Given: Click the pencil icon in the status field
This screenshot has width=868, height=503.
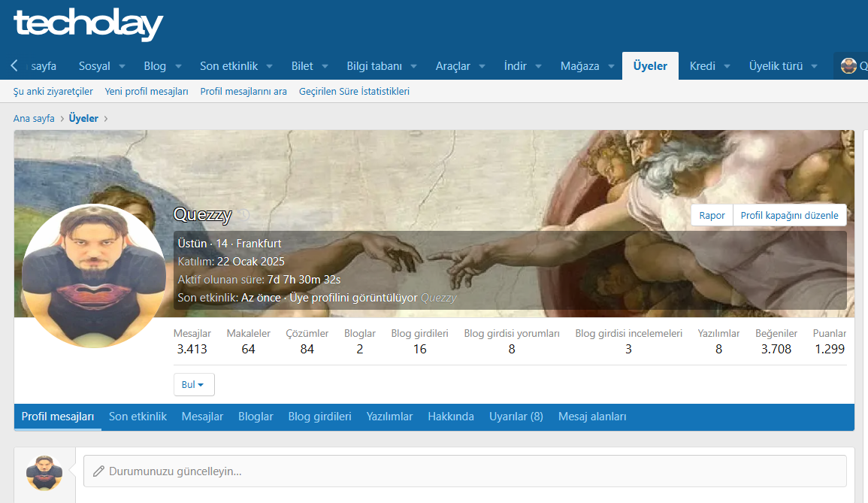Looking at the screenshot, I should [98, 471].
